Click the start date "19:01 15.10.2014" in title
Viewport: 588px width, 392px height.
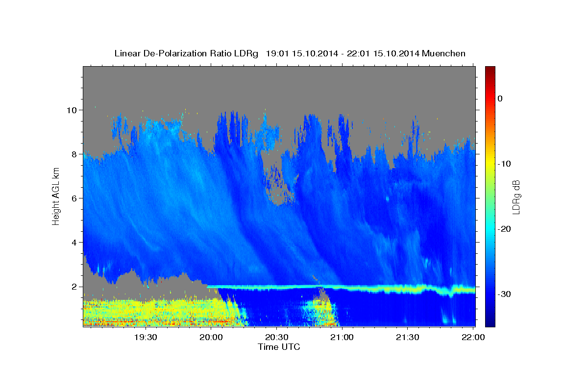point(302,53)
